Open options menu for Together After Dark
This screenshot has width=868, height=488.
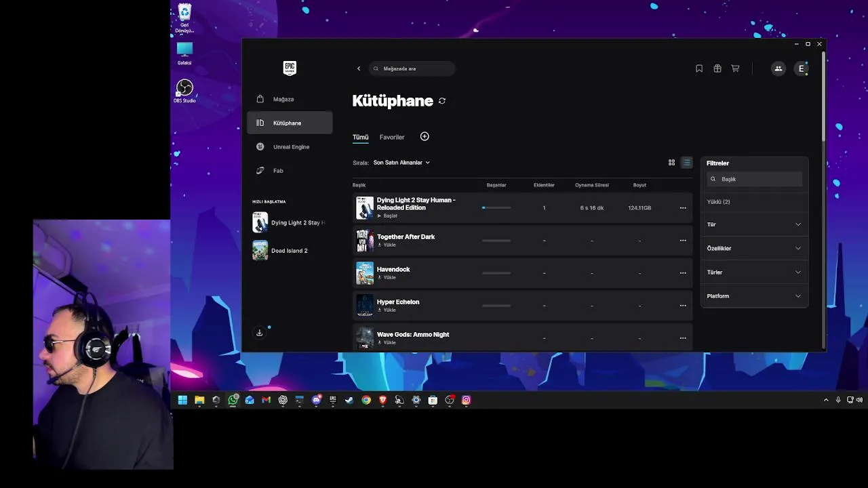[x=683, y=241]
